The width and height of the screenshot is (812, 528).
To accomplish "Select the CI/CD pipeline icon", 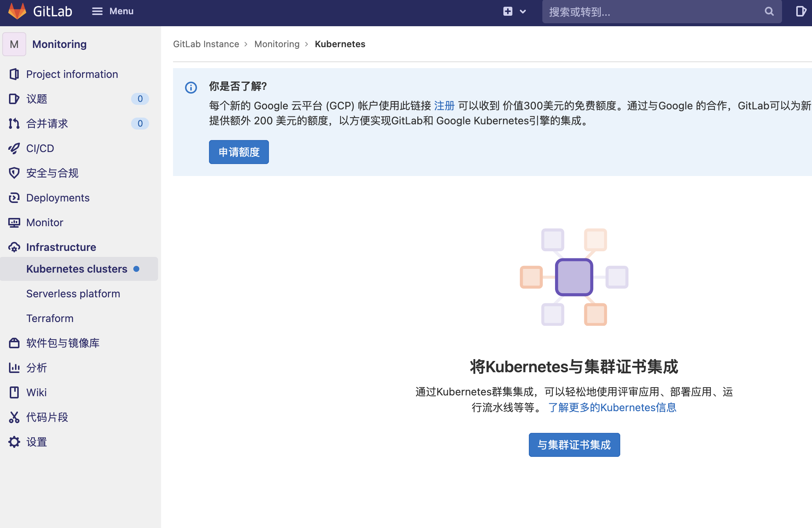I will pos(14,148).
